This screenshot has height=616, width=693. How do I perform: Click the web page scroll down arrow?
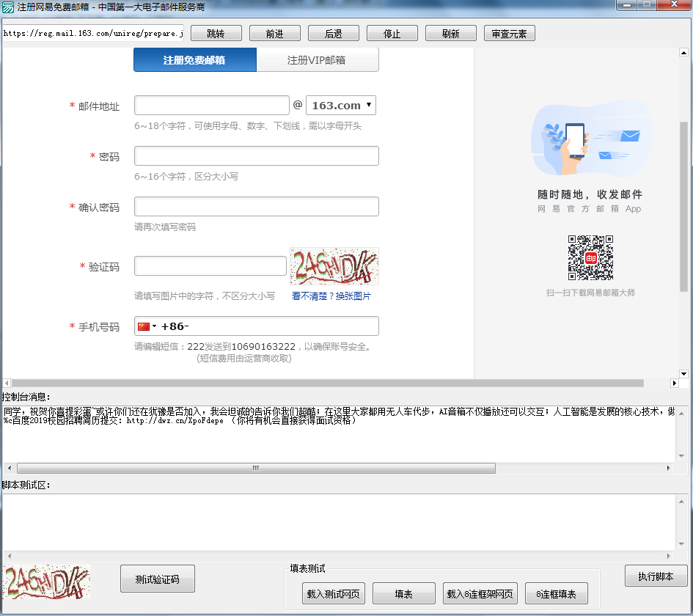683,374
